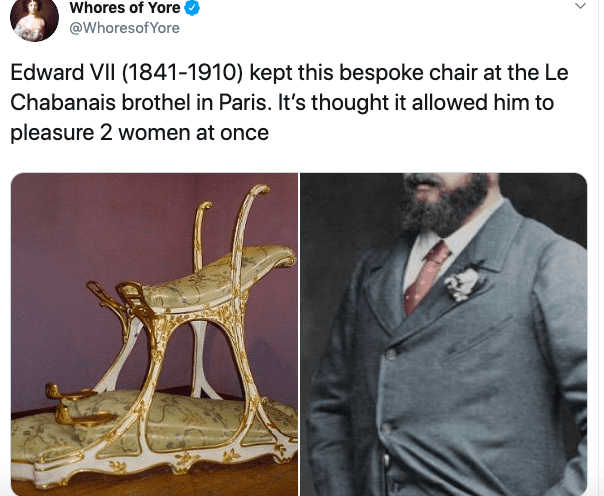Open the Whores of Yore display name
Image resolution: width=604 pixels, height=496 pixels.
[x=125, y=8]
